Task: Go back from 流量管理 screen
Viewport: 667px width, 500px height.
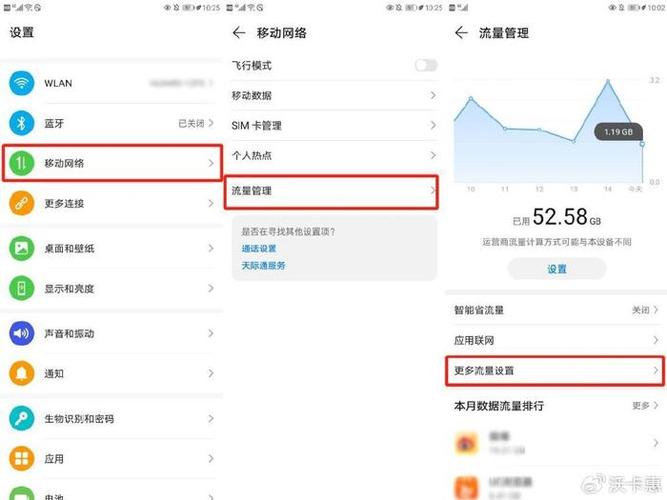Action: pos(461,33)
